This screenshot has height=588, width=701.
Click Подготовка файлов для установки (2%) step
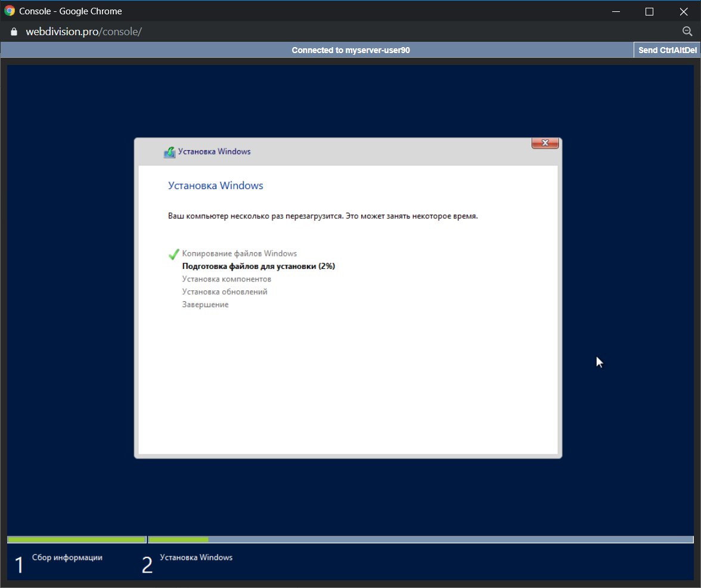pos(258,267)
